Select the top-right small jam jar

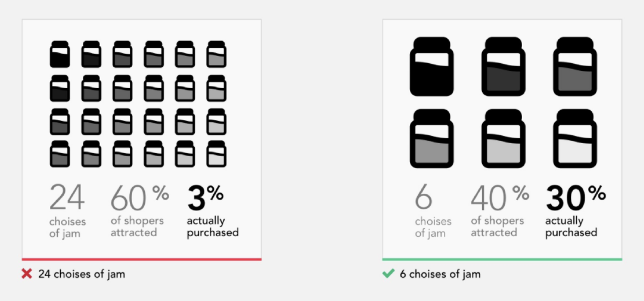tap(216, 54)
